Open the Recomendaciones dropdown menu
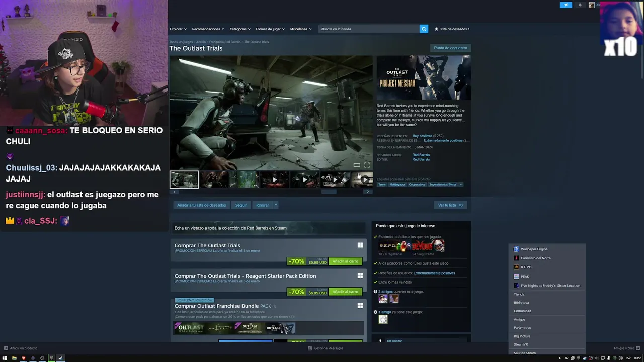 [208, 29]
